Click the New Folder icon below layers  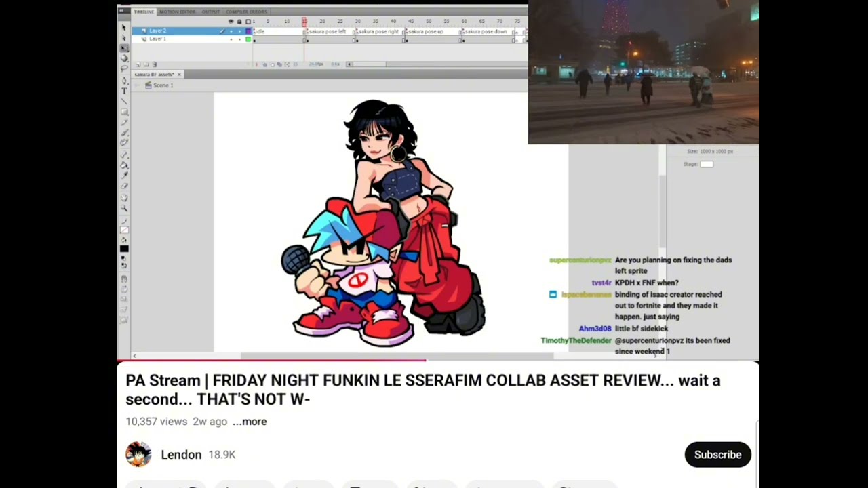[x=146, y=64]
